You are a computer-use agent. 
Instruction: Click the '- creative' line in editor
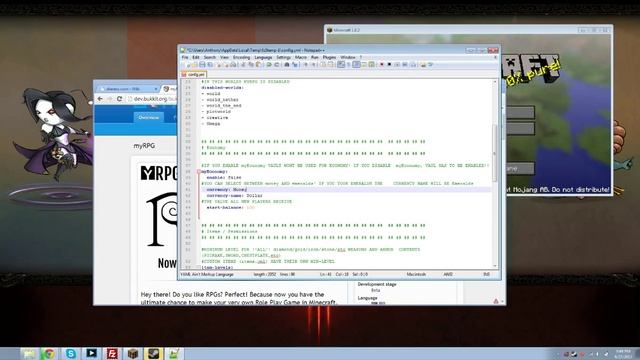pyautogui.click(x=215, y=118)
